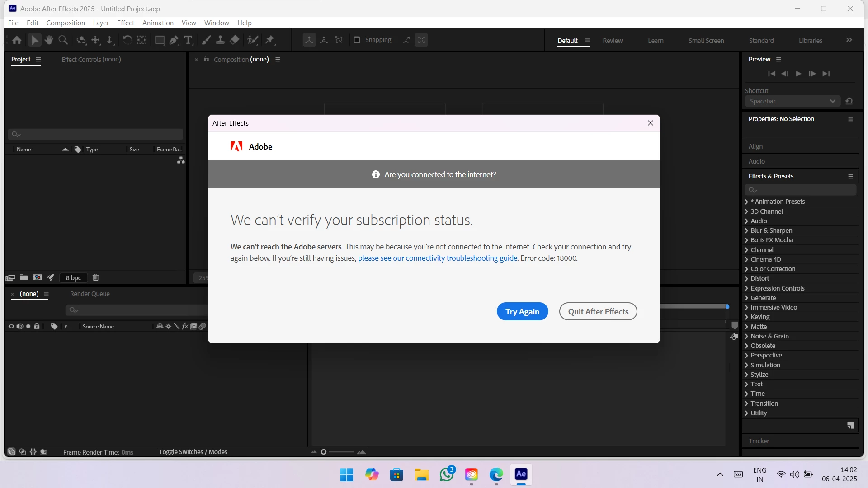Click the Home icon in toolbar
Image resolution: width=868 pixels, height=488 pixels.
coord(17,40)
